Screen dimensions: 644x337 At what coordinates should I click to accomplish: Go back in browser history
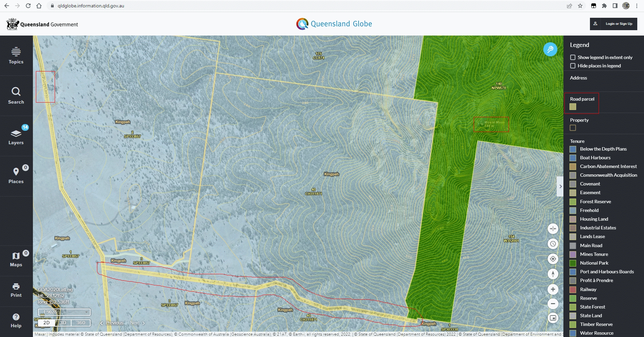click(6, 6)
